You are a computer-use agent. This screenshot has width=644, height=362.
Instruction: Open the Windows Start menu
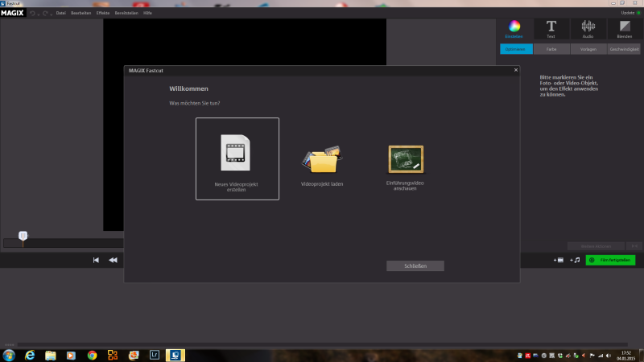tap(9, 355)
